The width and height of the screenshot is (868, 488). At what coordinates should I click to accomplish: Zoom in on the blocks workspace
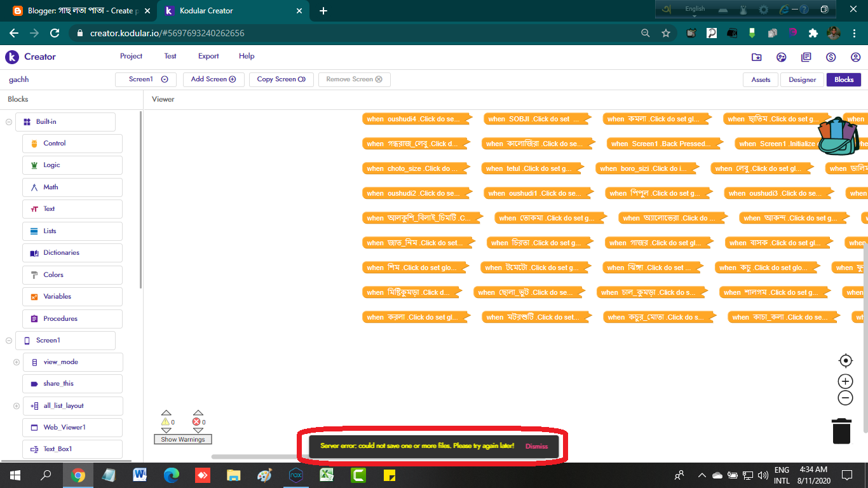click(845, 381)
